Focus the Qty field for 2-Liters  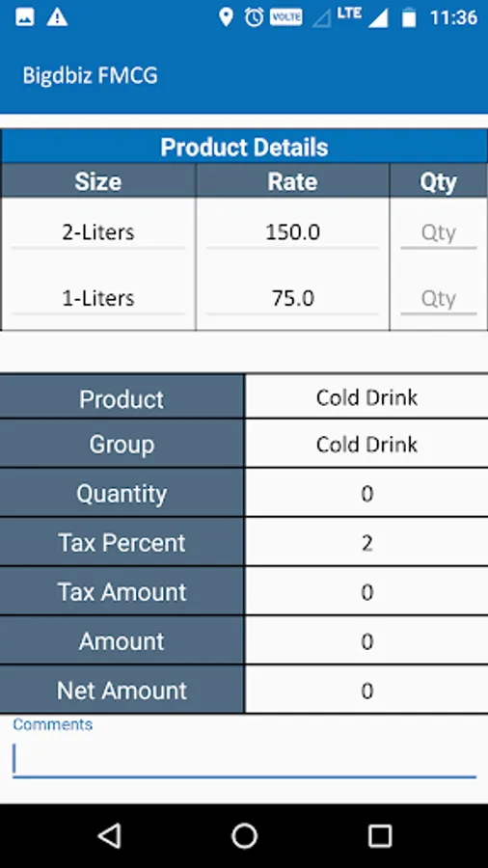(438, 233)
